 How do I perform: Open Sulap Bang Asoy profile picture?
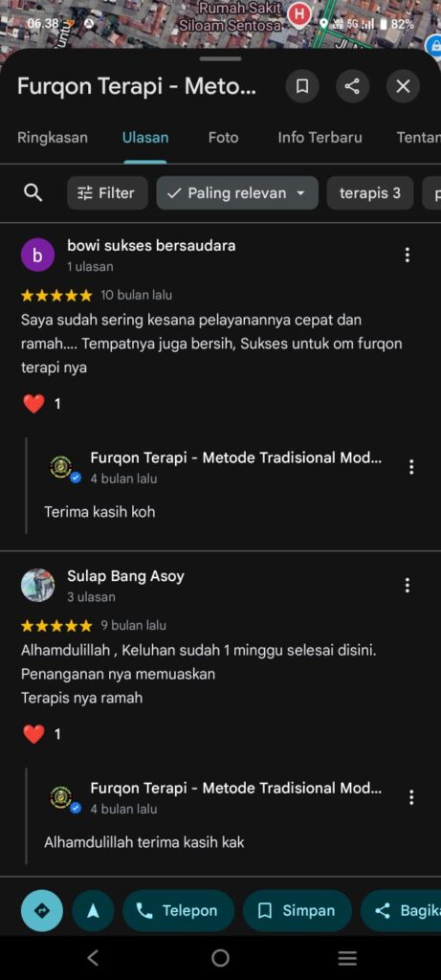(37, 585)
